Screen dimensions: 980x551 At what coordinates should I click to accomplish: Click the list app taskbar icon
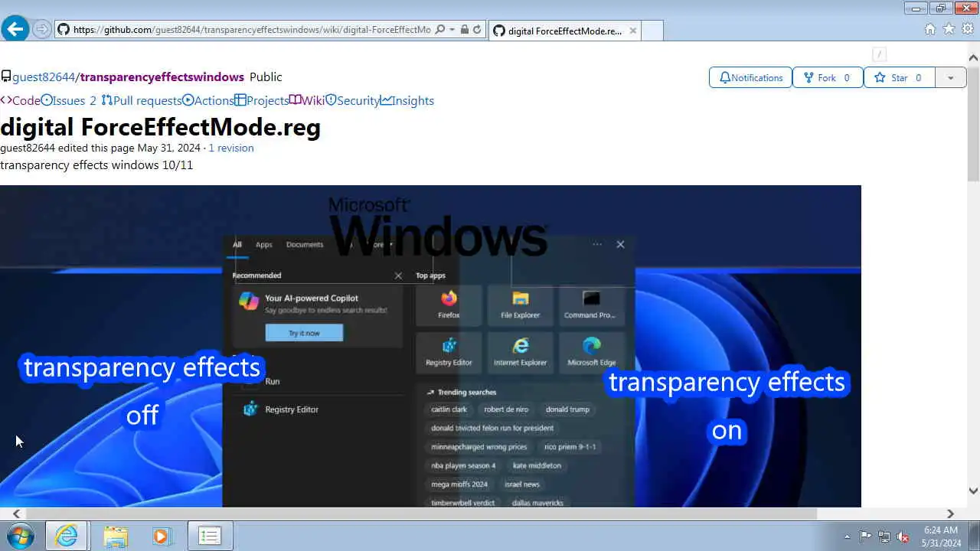210,536
